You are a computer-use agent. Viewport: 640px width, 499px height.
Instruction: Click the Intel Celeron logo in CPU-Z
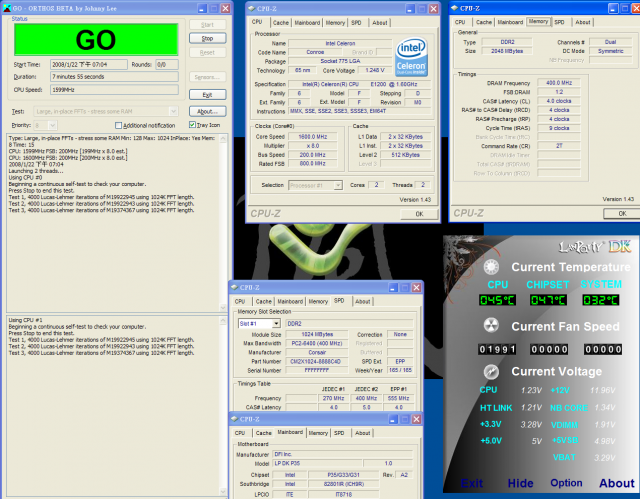click(411, 56)
